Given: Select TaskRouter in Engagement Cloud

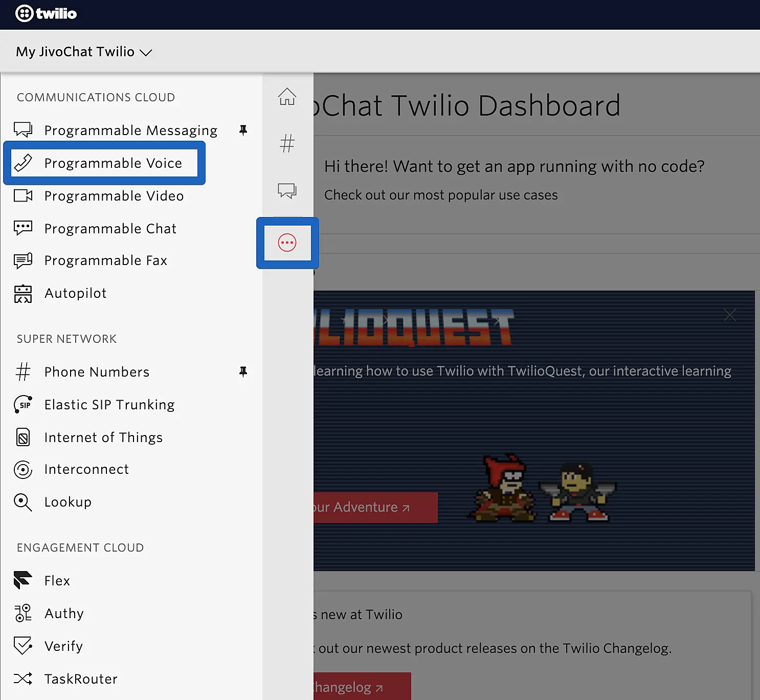Looking at the screenshot, I should [x=81, y=679].
